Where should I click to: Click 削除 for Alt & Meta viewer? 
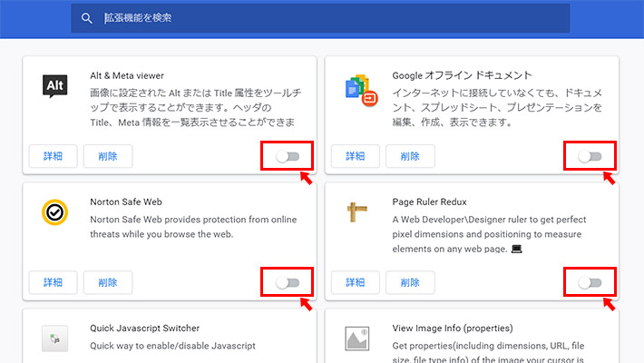[x=108, y=156]
